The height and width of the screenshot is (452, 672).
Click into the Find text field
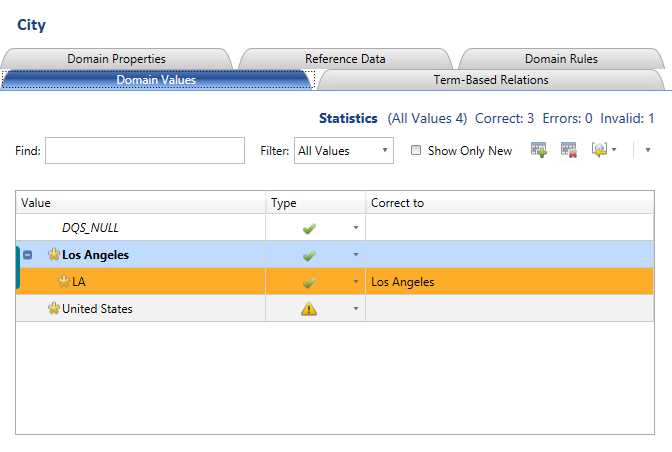[145, 151]
